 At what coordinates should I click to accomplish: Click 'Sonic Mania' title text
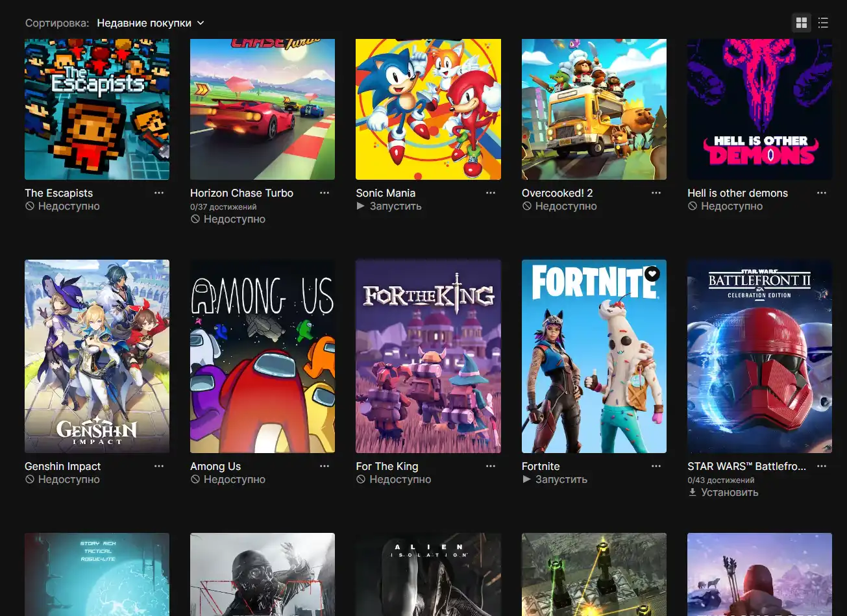coord(386,193)
